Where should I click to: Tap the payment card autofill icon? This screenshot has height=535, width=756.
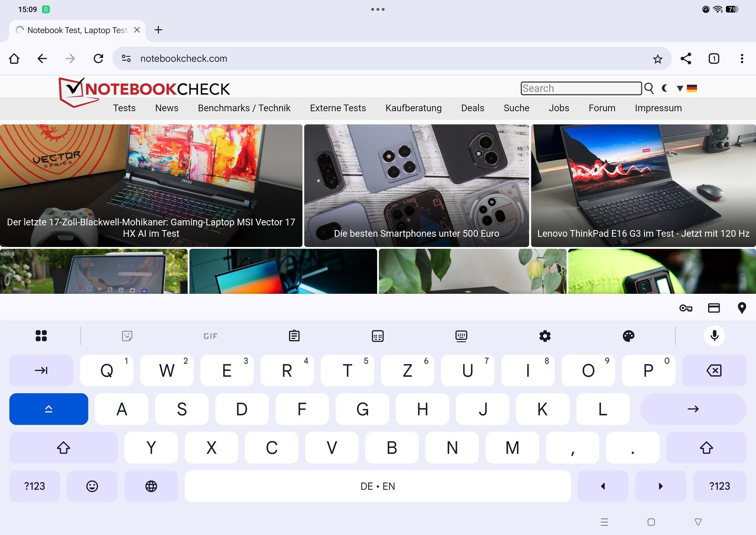coord(714,308)
